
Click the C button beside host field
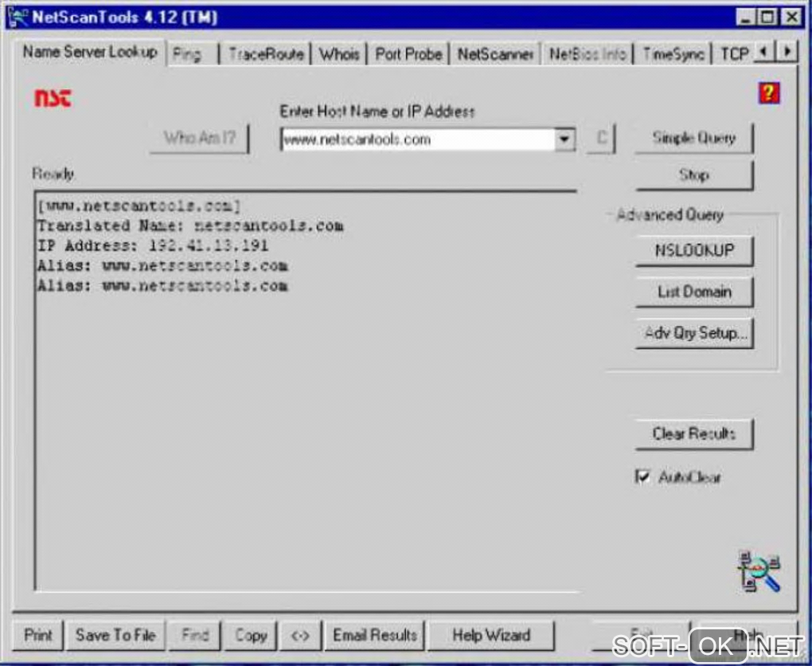pos(601,138)
